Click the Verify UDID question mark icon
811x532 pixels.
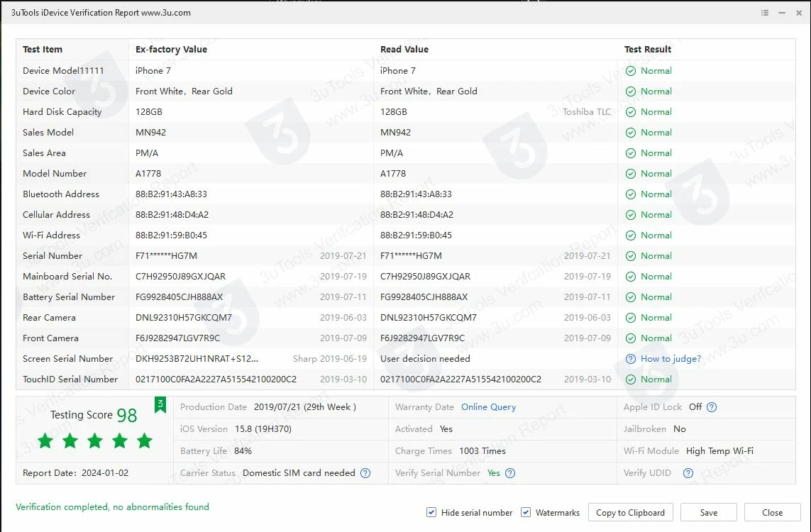coord(688,473)
